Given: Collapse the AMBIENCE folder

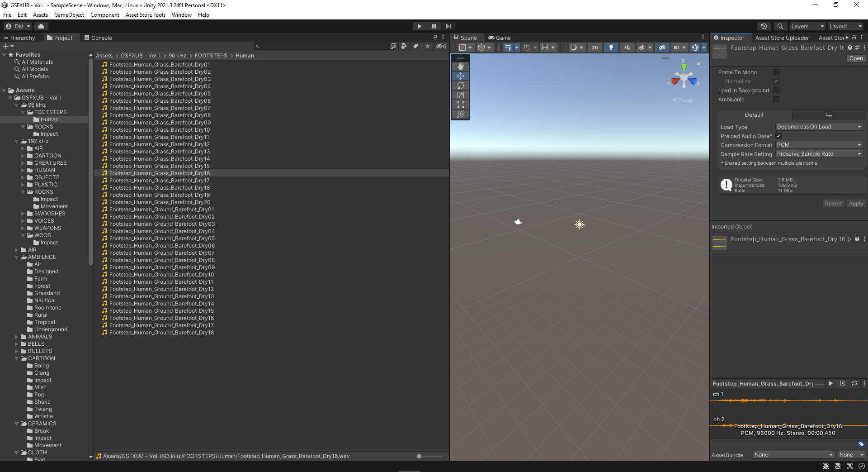Looking at the screenshot, I should pos(17,257).
